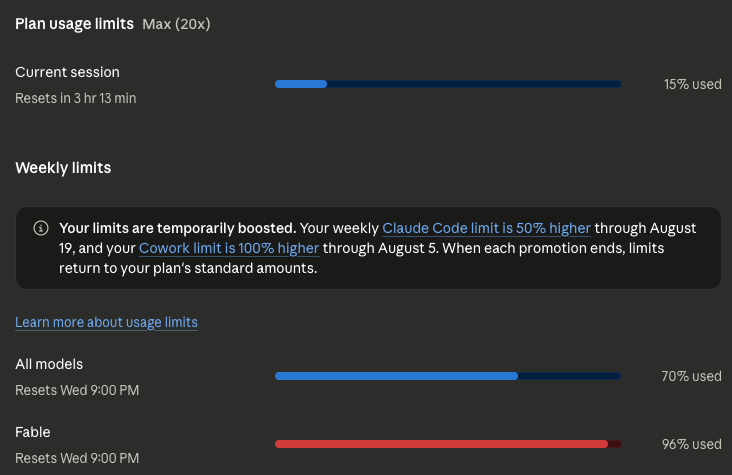The width and height of the screenshot is (732, 475).
Task: Open Learn more about usage limits link
Action: click(106, 322)
